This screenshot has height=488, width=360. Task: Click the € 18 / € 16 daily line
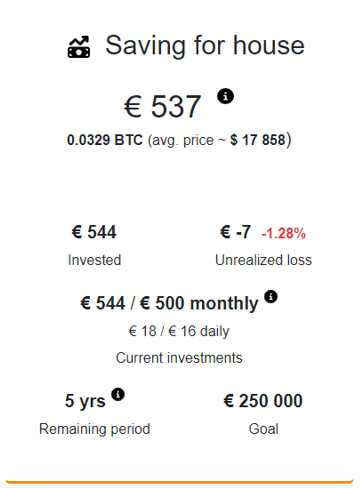point(179,331)
